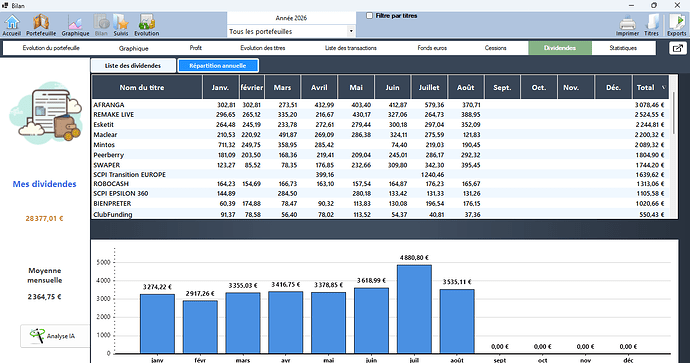Viewport: 690px width, 363px height.
Task: Sort by the Mars column header
Action: [x=283, y=87]
